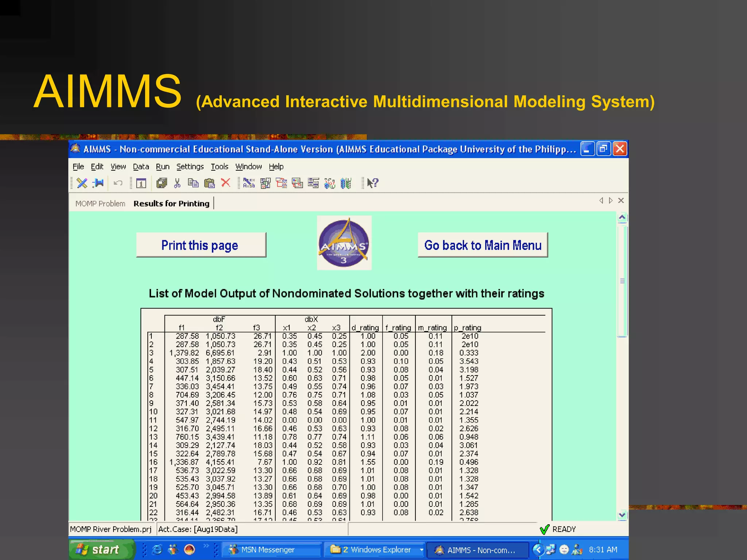The height and width of the screenshot is (560, 747).
Task: Open the Template Manager tool icon
Action: 297,183
